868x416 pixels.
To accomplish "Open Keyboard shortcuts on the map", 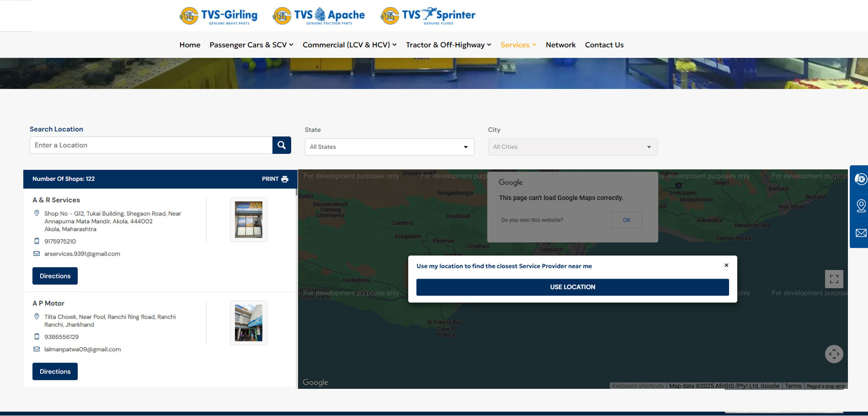I will click(x=638, y=386).
